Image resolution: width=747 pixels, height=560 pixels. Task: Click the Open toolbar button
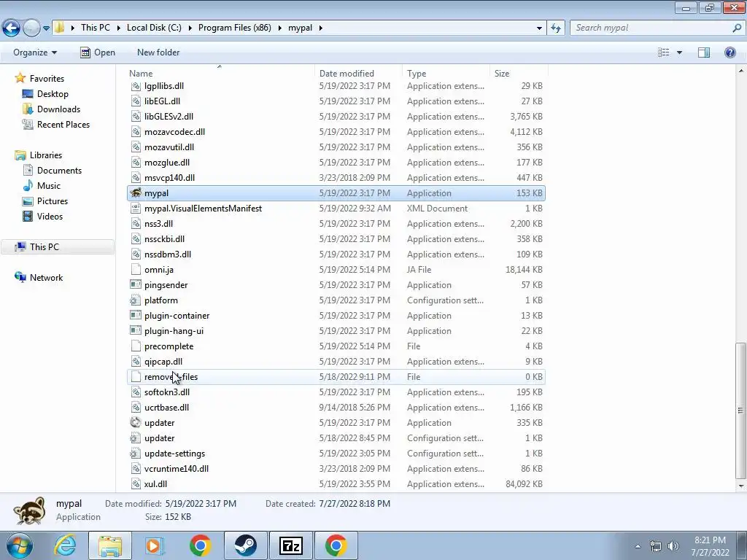pyautogui.click(x=98, y=52)
